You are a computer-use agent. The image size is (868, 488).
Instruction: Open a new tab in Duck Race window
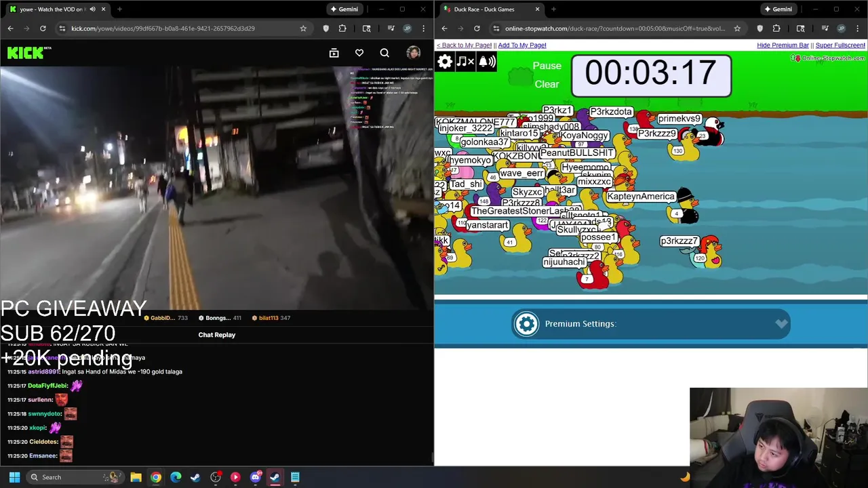coord(553,9)
